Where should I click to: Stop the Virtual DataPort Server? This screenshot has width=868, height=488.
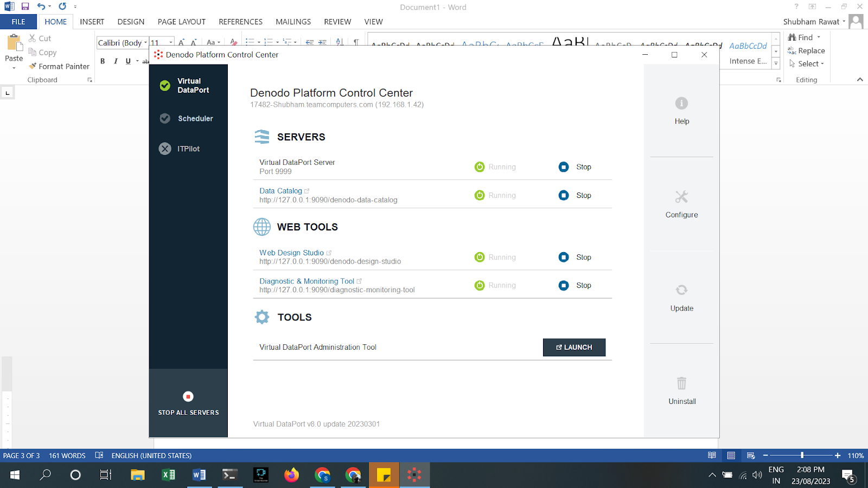click(x=575, y=167)
